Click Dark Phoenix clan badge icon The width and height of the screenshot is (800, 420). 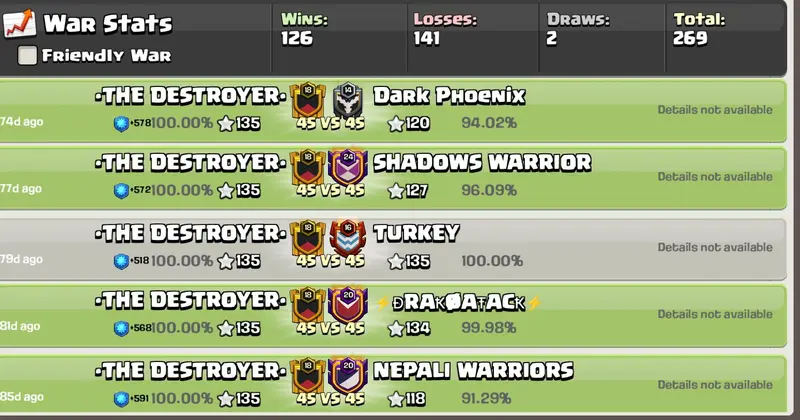tap(347, 100)
